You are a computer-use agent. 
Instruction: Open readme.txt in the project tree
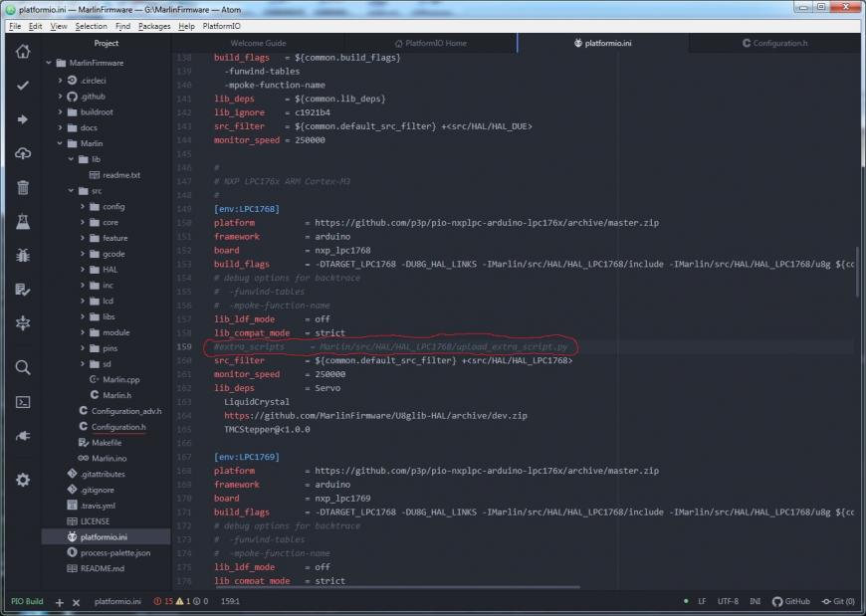pyautogui.click(x=121, y=175)
